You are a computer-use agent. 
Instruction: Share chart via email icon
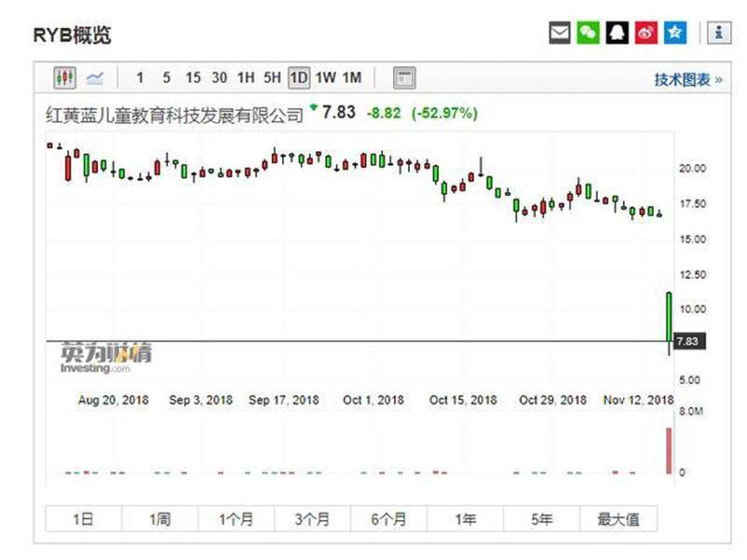click(559, 33)
